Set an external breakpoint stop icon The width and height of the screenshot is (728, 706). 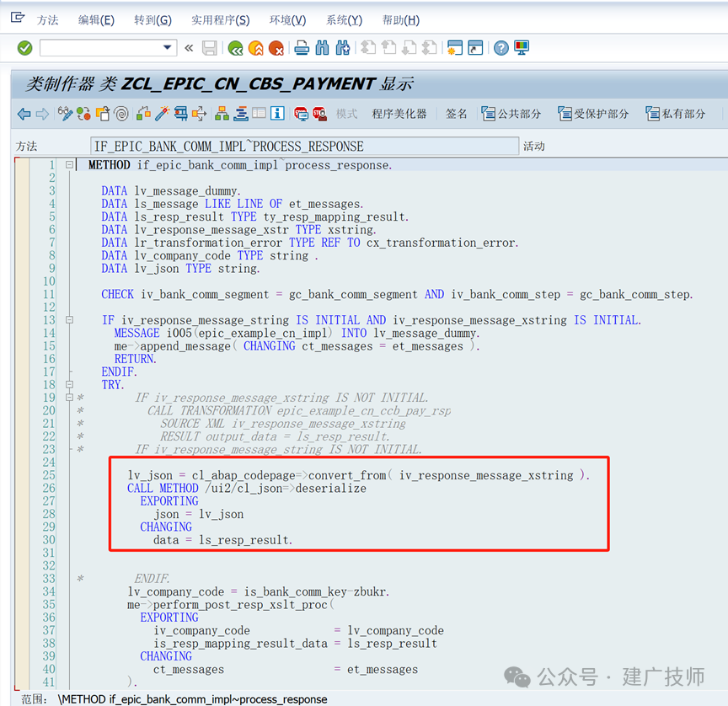tap(320, 114)
